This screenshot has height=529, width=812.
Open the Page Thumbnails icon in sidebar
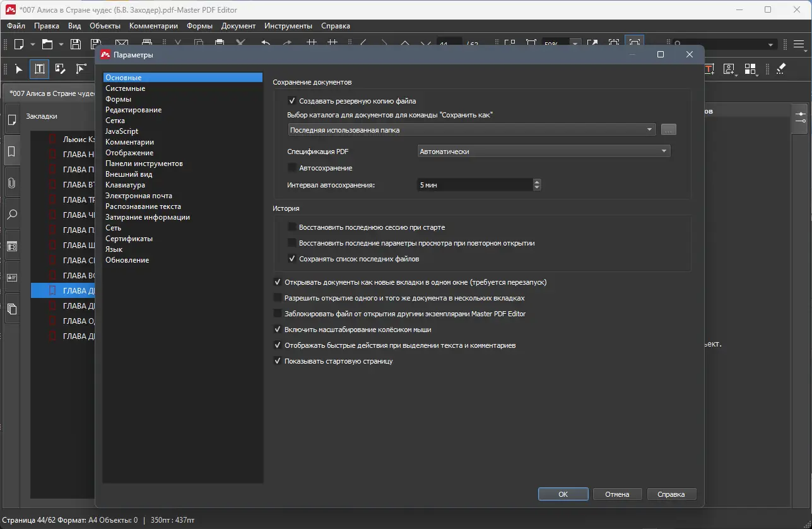11,119
